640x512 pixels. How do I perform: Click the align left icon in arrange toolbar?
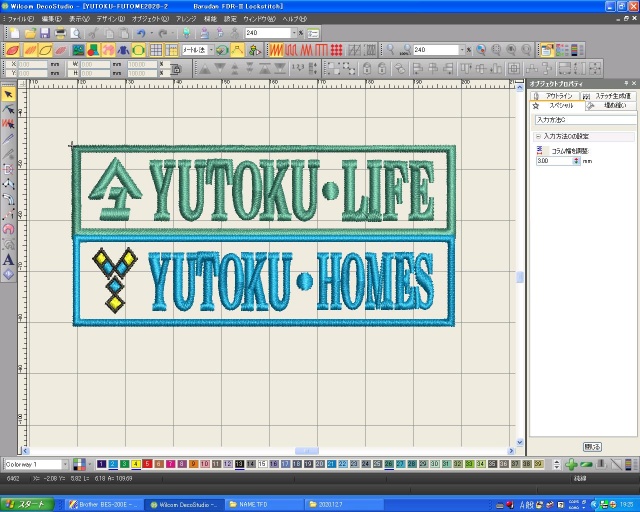(x=417, y=68)
